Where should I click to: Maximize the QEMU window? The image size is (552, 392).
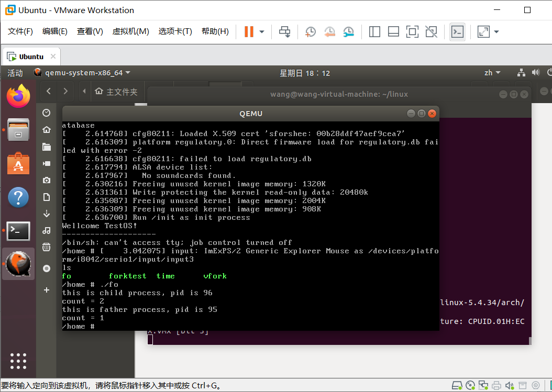tap(422, 113)
